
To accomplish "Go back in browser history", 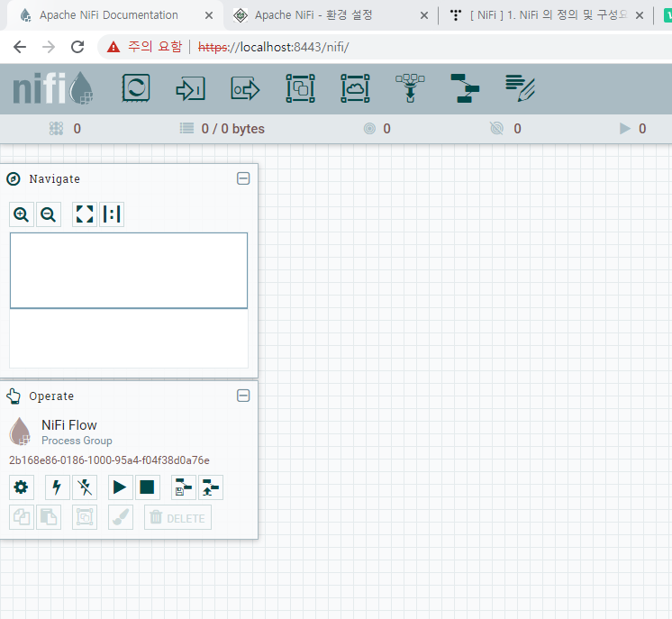I will (x=20, y=47).
